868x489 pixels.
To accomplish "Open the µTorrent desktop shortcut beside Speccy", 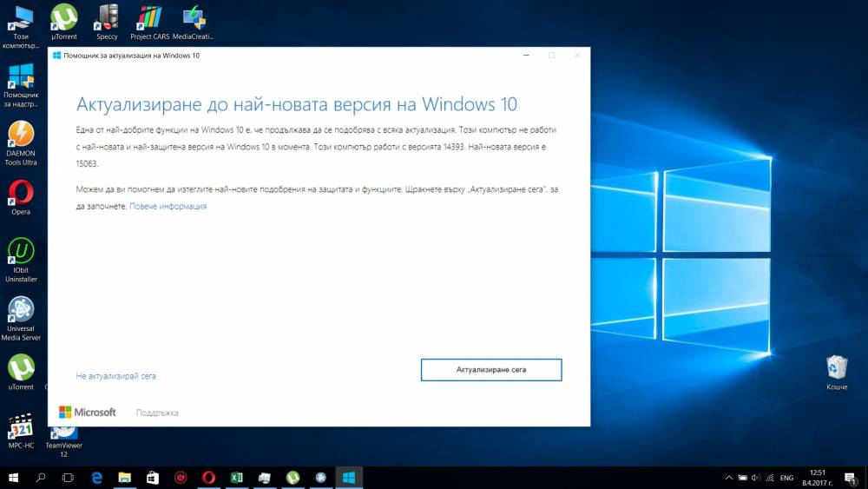I will point(63,23).
